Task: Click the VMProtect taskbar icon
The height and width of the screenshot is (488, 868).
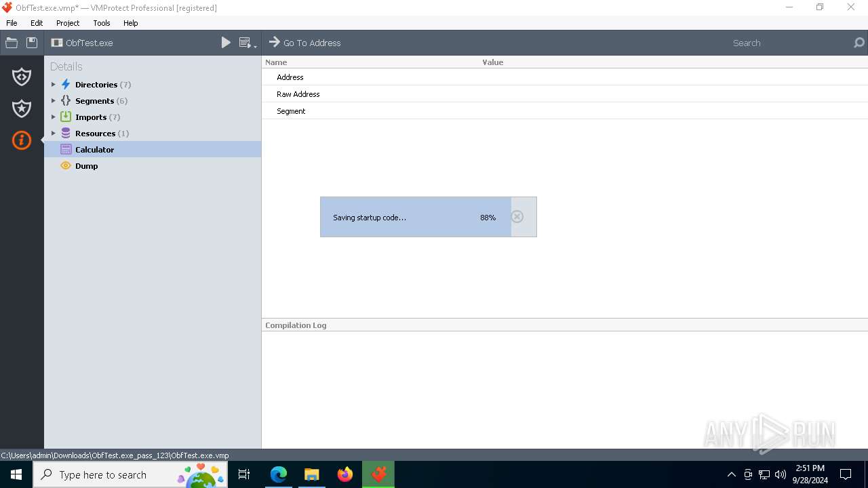Action: click(x=378, y=474)
